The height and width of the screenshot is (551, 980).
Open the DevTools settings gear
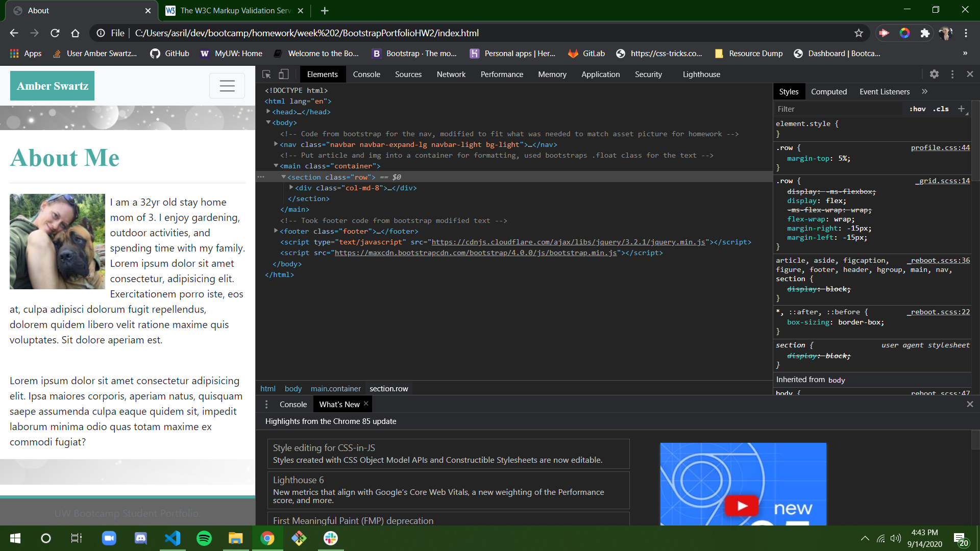(x=934, y=74)
